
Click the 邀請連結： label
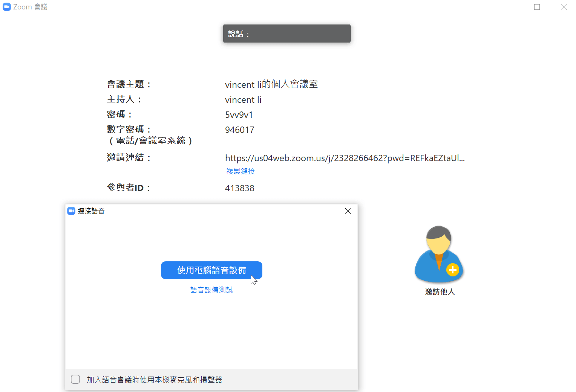point(129,158)
